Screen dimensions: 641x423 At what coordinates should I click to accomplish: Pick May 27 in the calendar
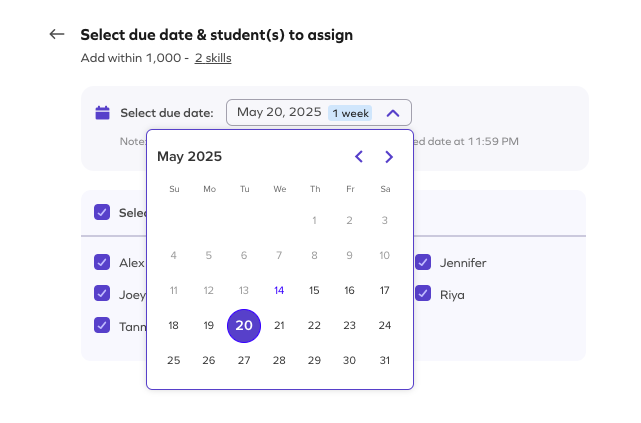(244, 360)
